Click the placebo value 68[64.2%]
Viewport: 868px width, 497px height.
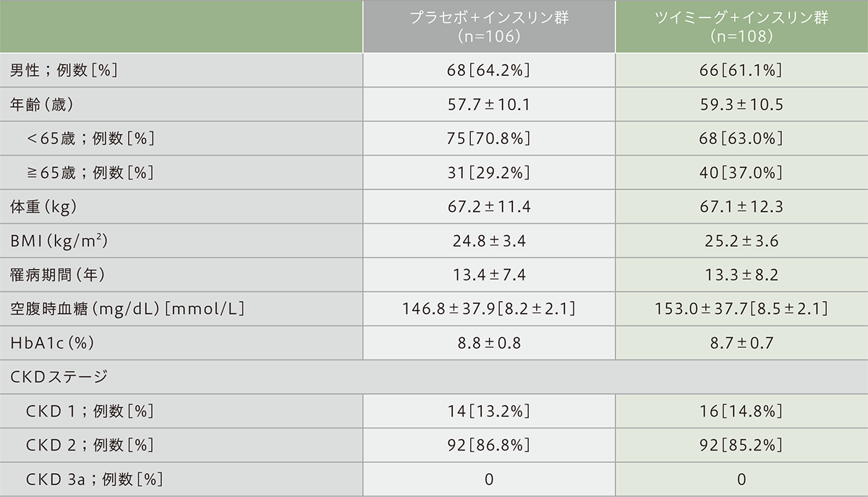click(x=489, y=71)
